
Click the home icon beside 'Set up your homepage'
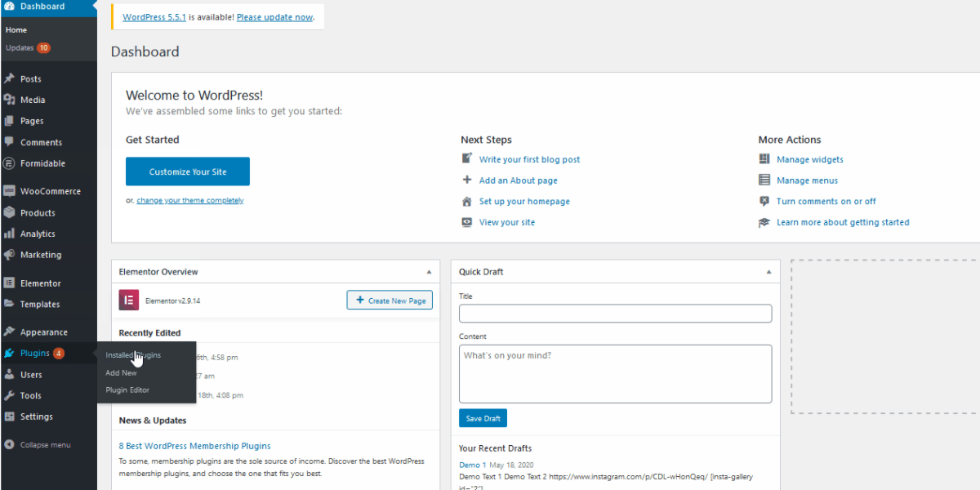click(x=467, y=202)
